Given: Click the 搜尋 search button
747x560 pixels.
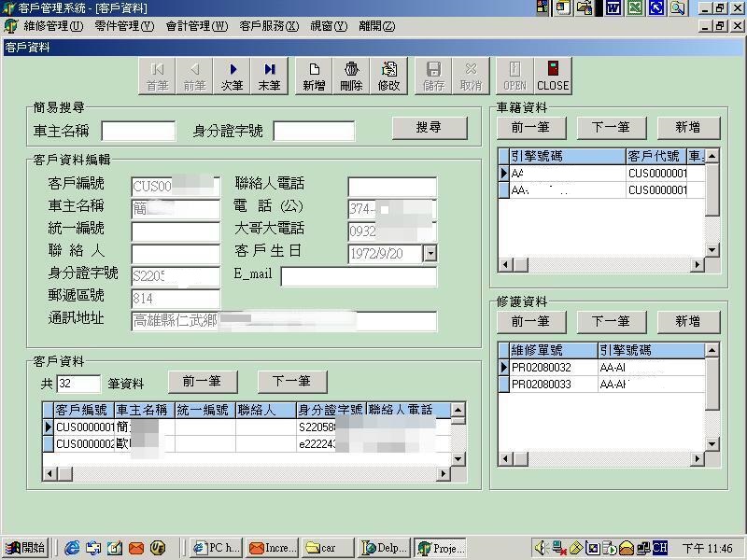Looking at the screenshot, I should coord(430,128).
